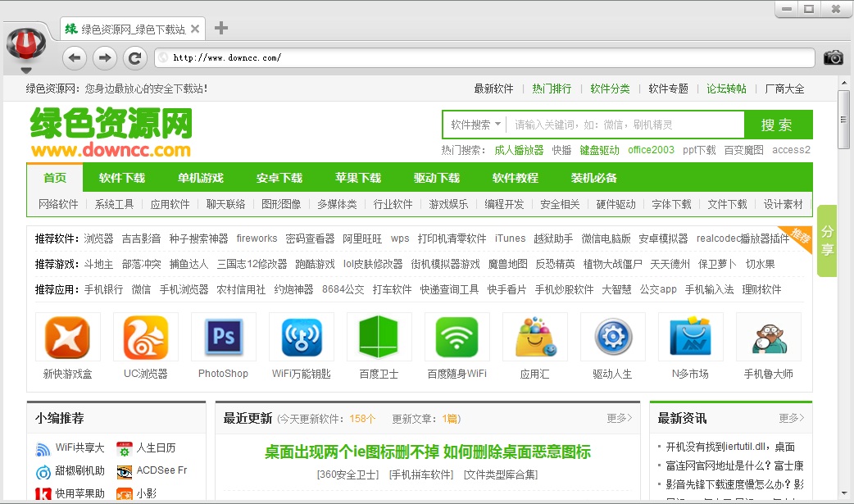Click the camera screenshot icon beside address bar
This screenshot has height=504, width=854.
point(834,57)
